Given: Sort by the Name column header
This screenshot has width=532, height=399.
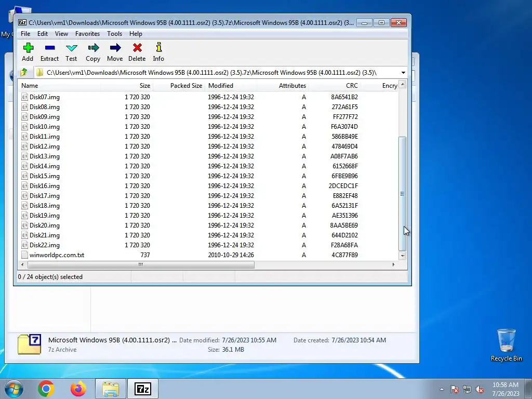Looking at the screenshot, I should click(59, 86).
